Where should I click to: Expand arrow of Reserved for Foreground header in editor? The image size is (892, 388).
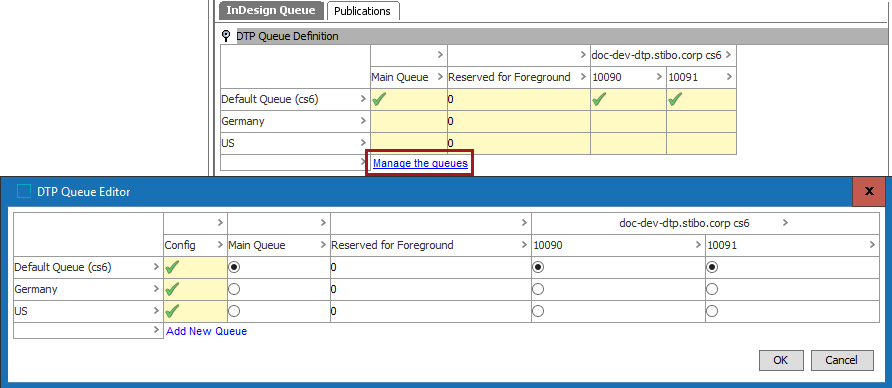[525, 245]
